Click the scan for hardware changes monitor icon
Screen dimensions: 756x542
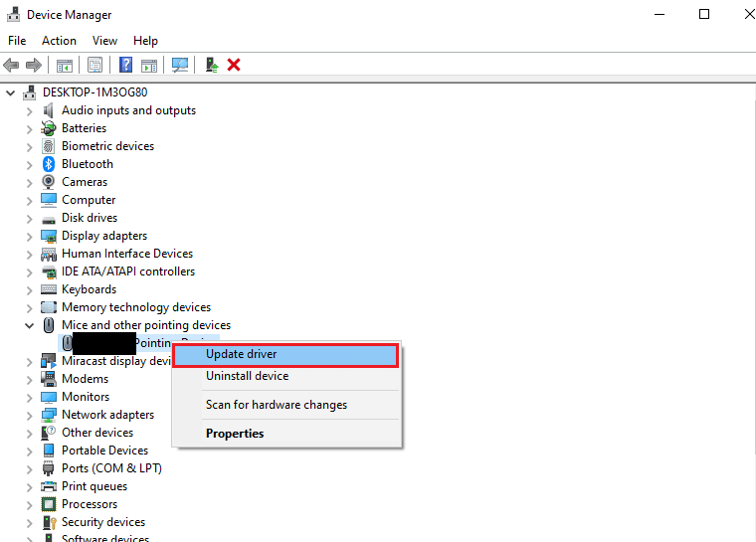point(180,65)
